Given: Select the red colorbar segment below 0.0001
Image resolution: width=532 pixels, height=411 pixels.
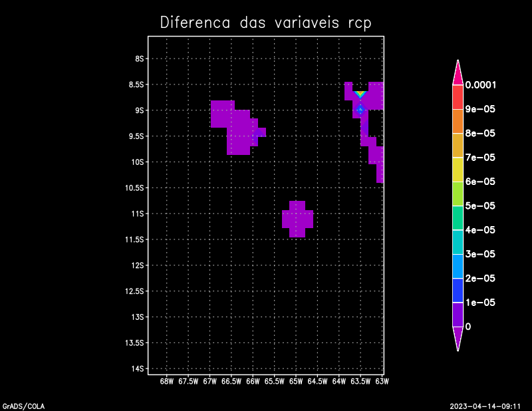Looking at the screenshot, I should pos(458,97).
